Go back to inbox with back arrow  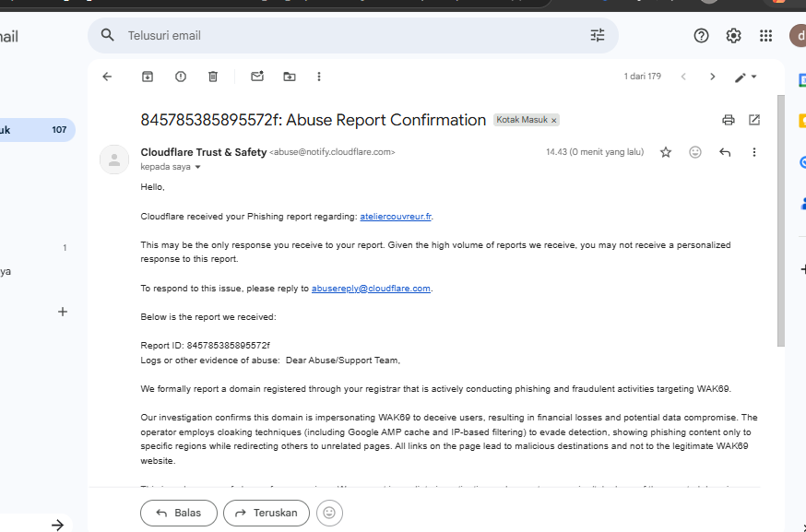tap(107, 77)
